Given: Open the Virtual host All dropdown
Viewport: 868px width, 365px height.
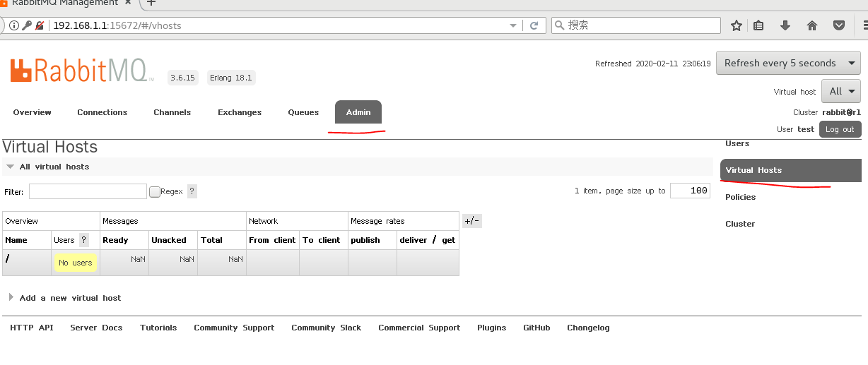Looking at the screenshot, I should pyautogui.click(x=842, y=91).
